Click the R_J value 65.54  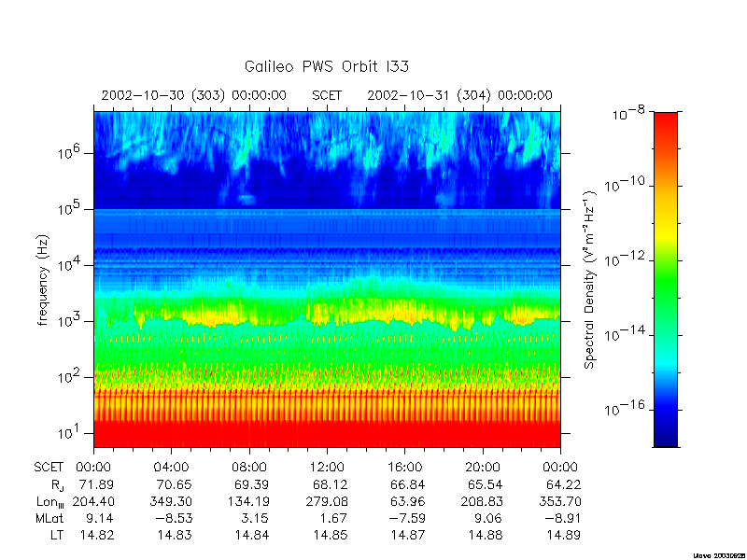click(x=485, y=484)
